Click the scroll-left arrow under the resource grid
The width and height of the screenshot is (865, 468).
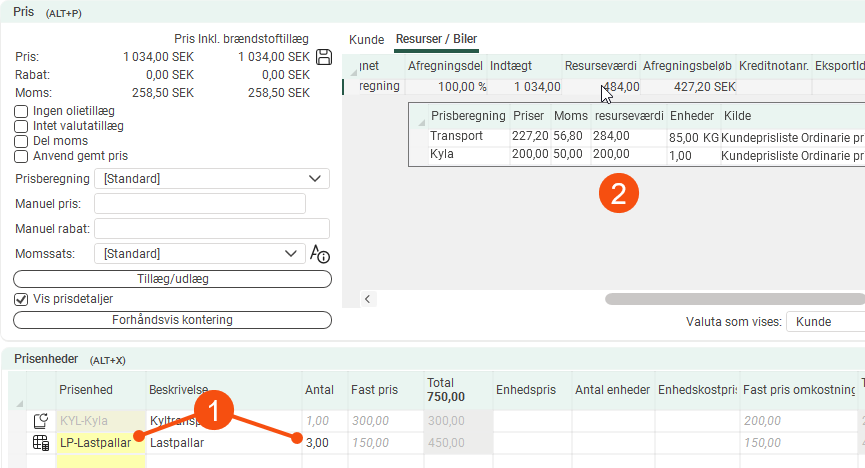click(x=367, y=299)
